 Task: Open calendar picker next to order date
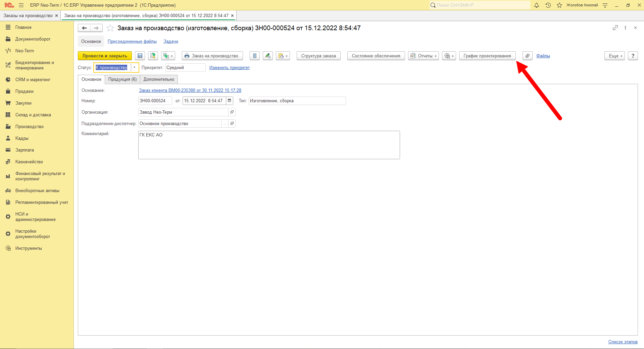[230, 101]
